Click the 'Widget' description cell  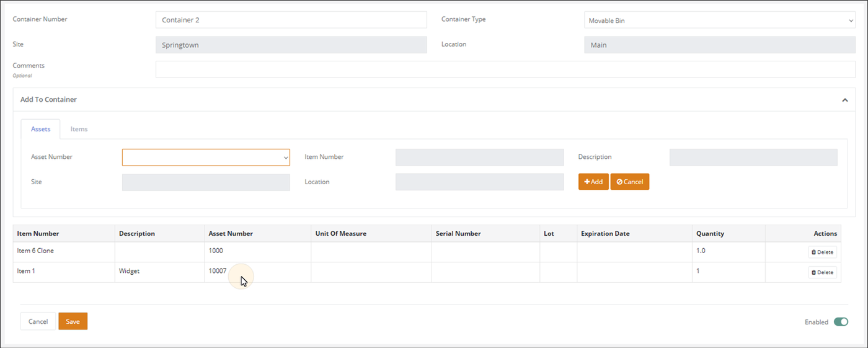159,272
